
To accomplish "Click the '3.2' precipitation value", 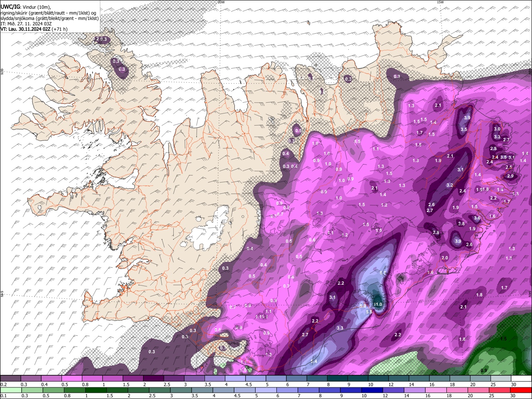I will pyautogui.click(x=449, y=185).
